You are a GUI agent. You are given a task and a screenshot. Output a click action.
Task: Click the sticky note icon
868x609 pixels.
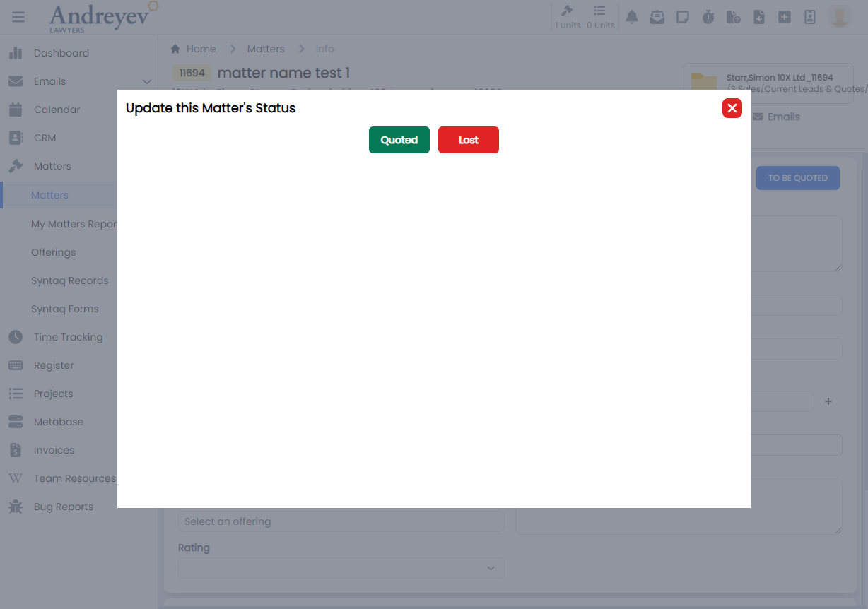pyautogui.click(x=683, y=17)
